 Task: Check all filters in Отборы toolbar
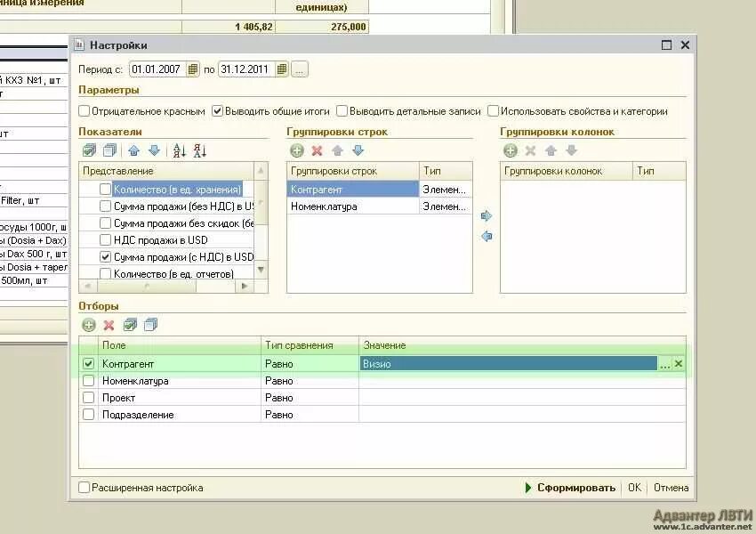130,325
